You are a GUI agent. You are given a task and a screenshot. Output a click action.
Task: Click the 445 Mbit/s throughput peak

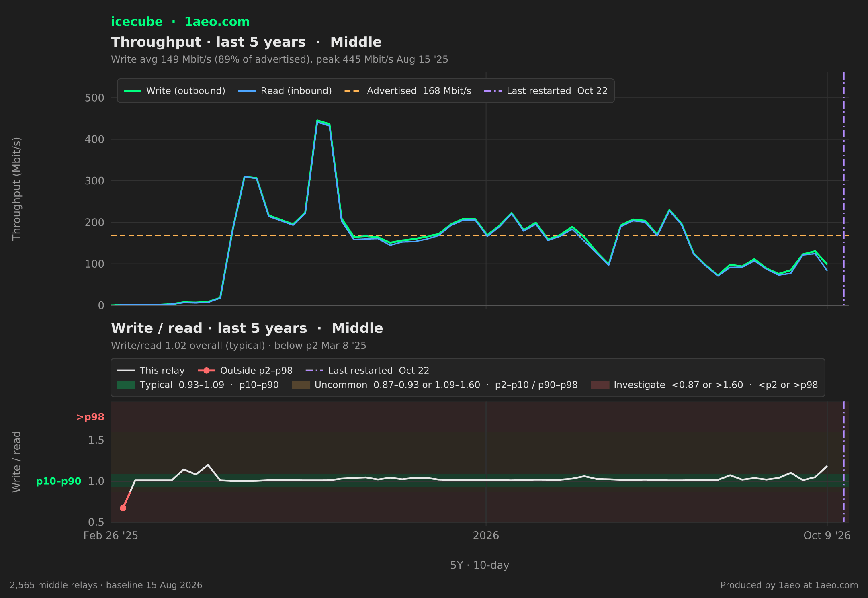pos(317,121)
